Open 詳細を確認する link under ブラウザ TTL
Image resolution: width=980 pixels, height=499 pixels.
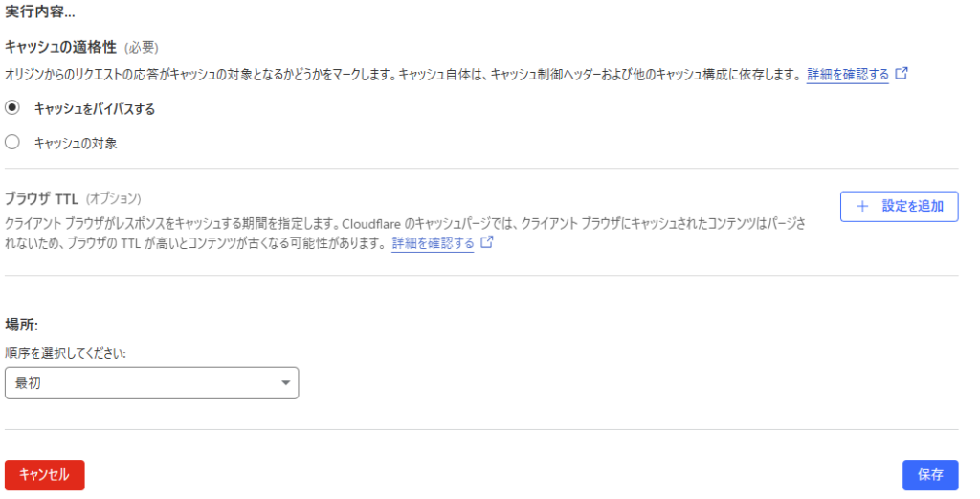pyautogui.click(x=433, y=243)
